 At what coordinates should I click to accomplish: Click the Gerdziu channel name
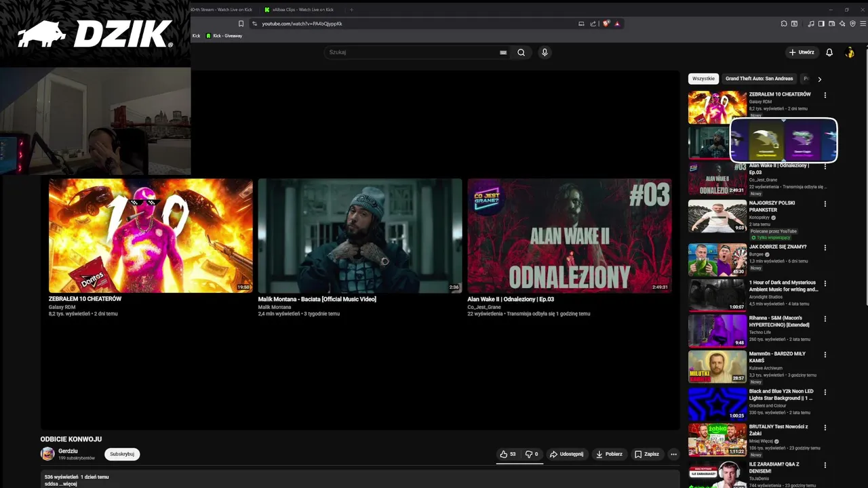coord(68,451)
